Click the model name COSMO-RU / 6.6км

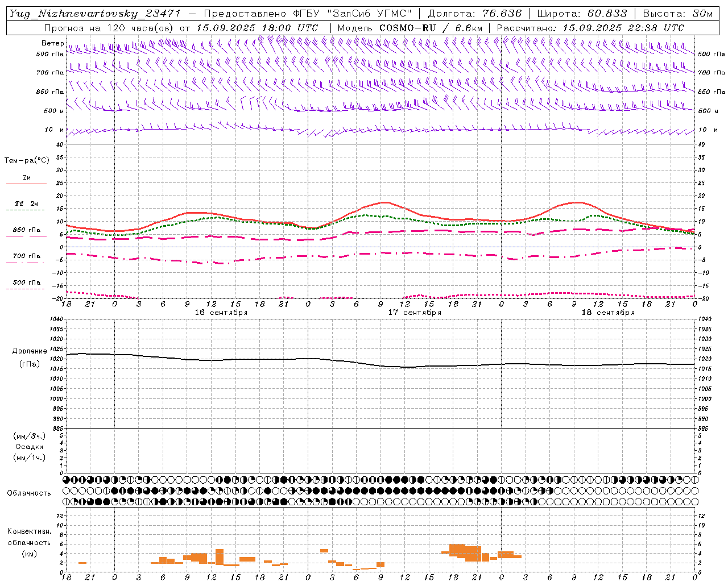click(x=431, y=28)
